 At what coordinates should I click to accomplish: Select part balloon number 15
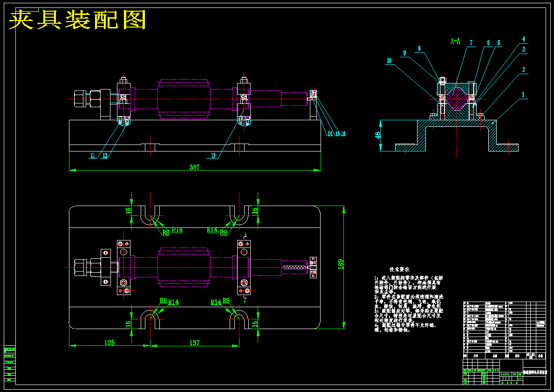click(x=337, y=134)
